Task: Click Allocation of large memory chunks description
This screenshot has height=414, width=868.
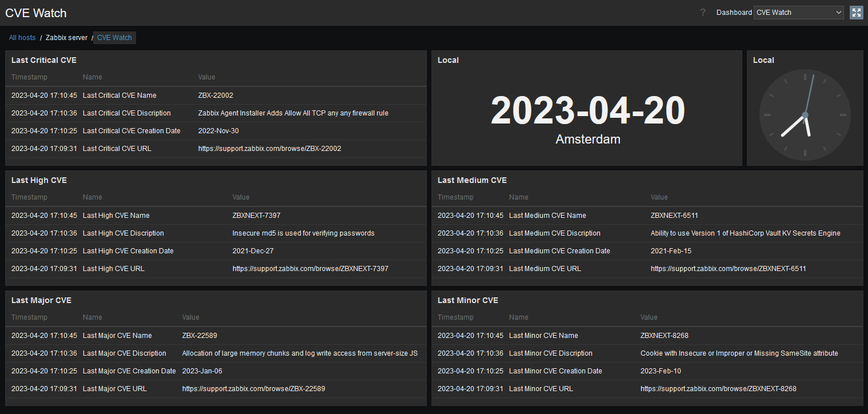Action: (x=300, y=353)
